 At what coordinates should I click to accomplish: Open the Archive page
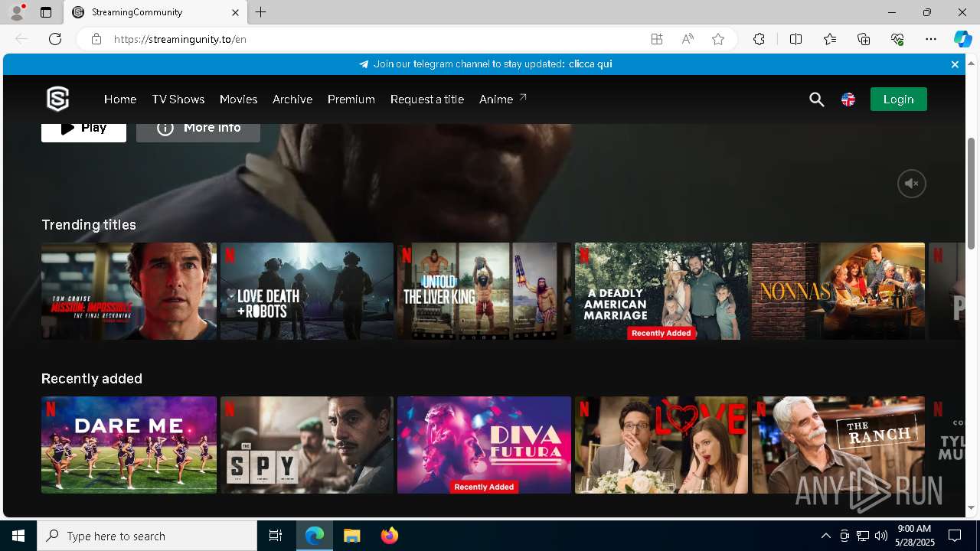pos(292,99)
